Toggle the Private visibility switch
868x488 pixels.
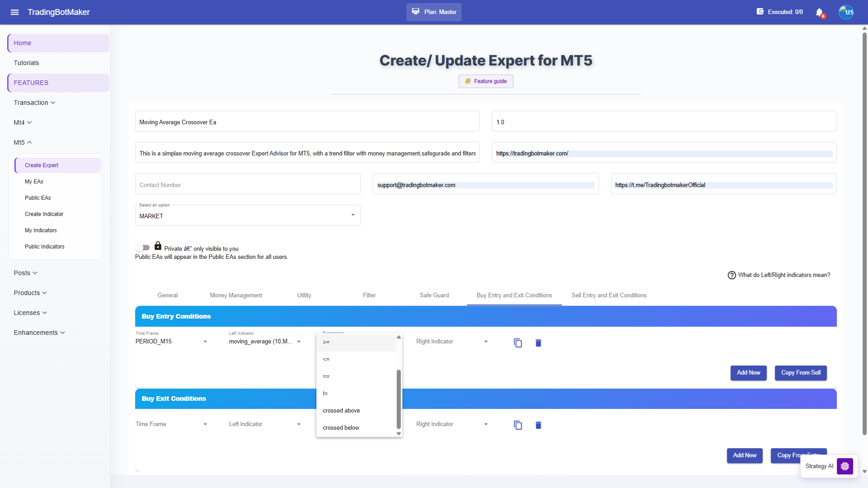tap(142, 248)
